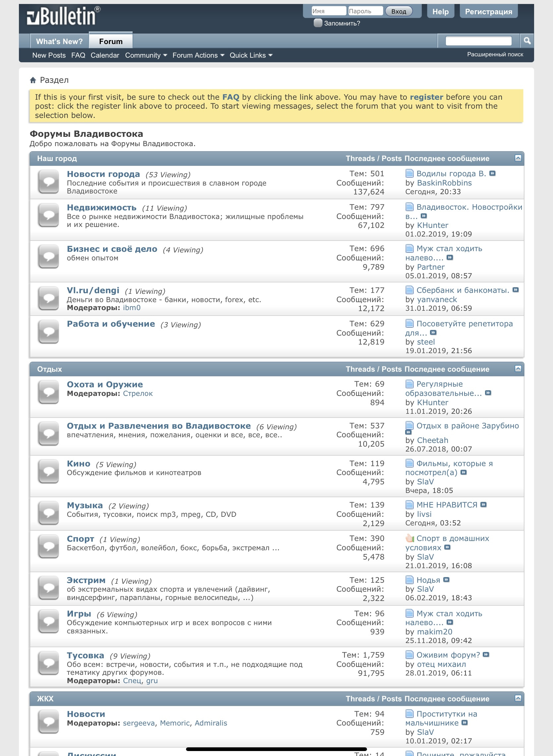553x756 pixels.
Task: Click forum status icon for Тусовка
Action: 48,663
